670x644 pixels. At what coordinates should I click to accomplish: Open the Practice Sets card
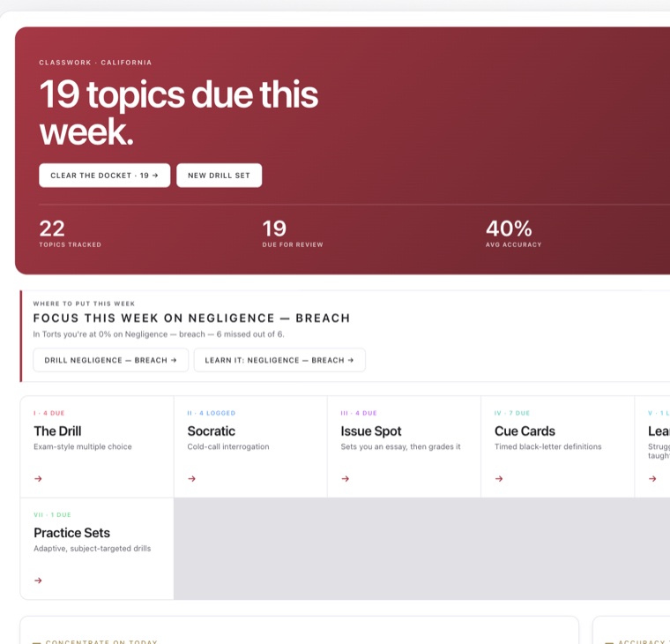pos(97,549)
